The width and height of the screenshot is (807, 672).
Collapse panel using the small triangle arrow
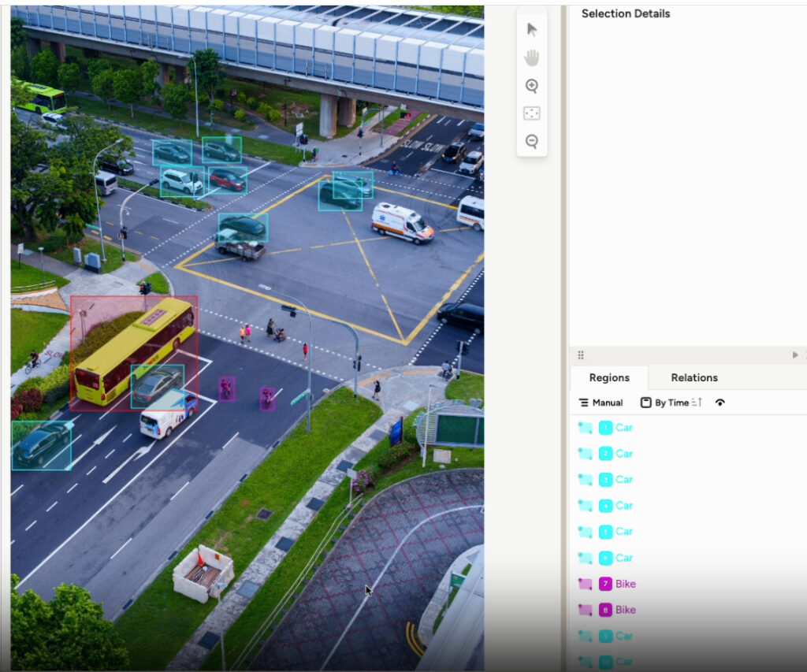(x=795, y=355)
